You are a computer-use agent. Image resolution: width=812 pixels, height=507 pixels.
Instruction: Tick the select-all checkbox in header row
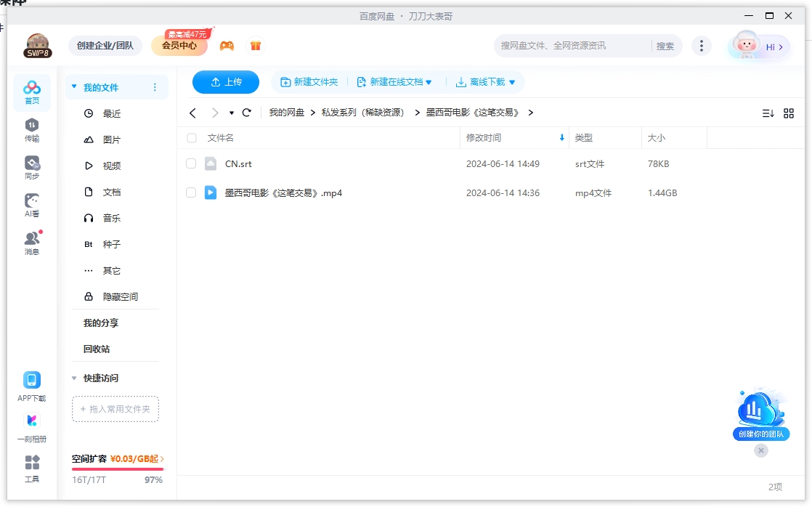(x=192, y=138)
